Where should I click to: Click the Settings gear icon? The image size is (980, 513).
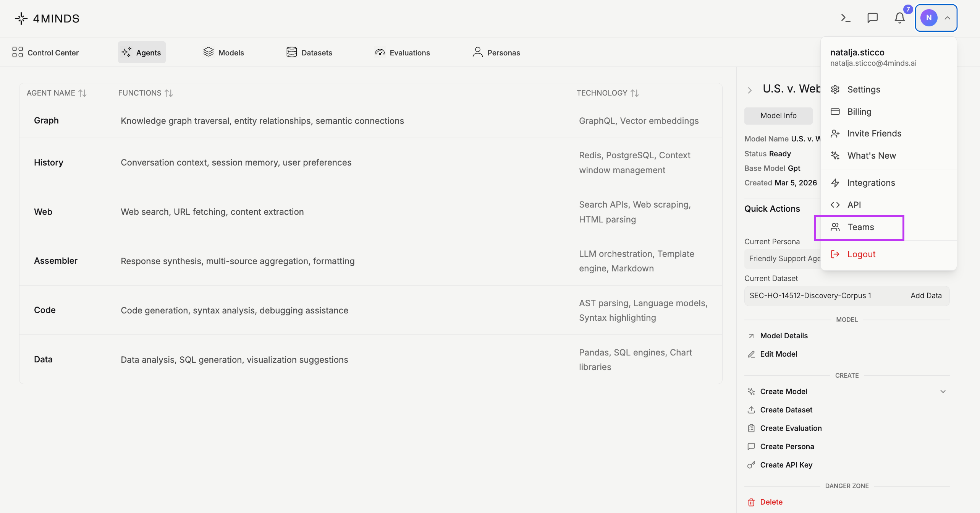(x=835, y=89)
